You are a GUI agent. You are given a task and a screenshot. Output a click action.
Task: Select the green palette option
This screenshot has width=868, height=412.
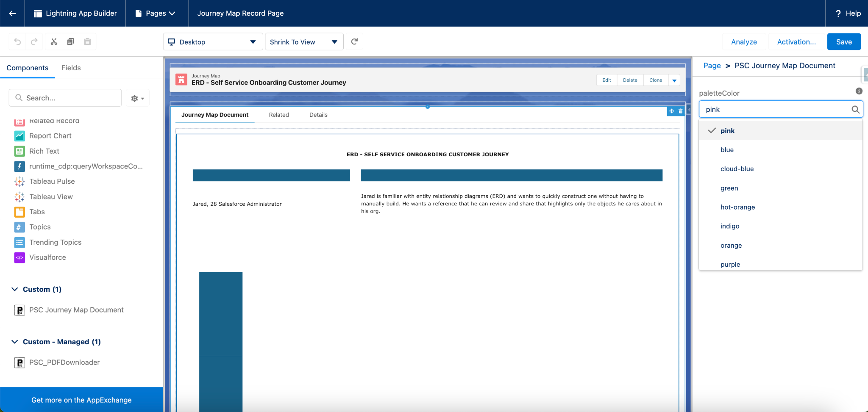click(x=781, y=188)
